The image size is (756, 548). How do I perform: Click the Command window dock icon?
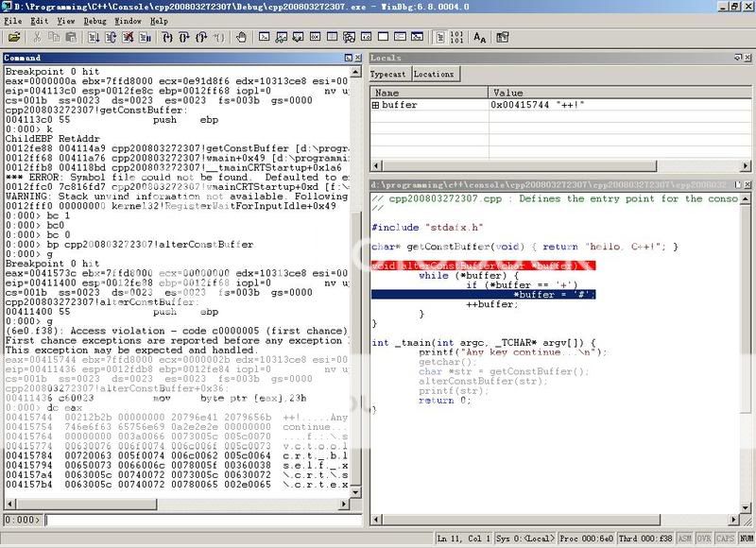coord(349,58)
